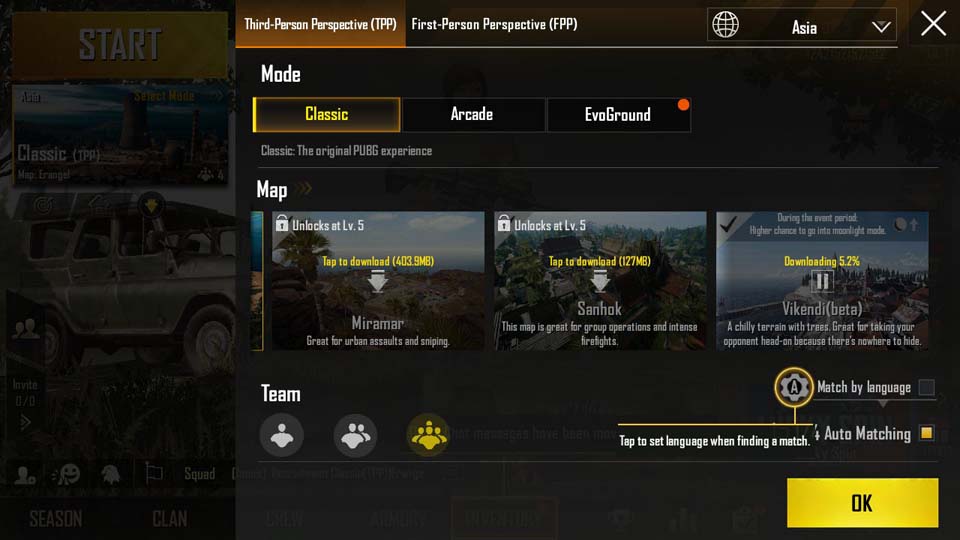960x540 pixels.
Task: Tap the Miramar download arrow icon
Action: [x=378, y=281]
